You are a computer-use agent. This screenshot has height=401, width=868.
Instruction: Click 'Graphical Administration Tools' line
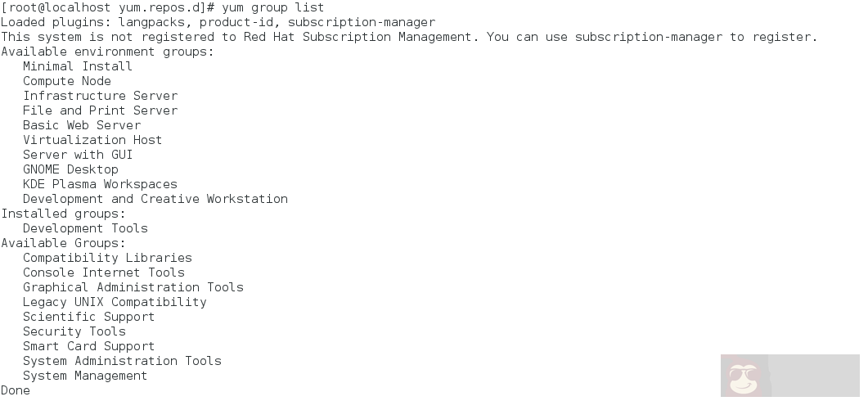point(133,287)
